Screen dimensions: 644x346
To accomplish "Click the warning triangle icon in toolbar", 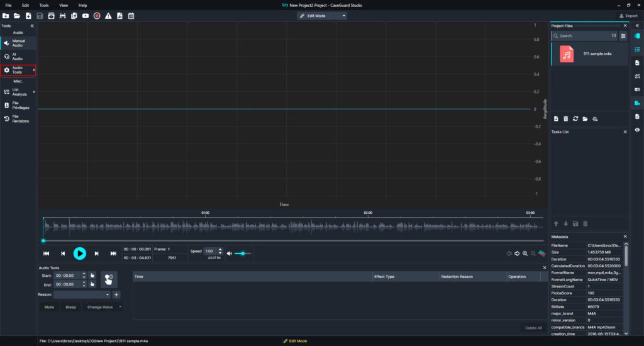I will pyautogui.click(x=108, y=16).
